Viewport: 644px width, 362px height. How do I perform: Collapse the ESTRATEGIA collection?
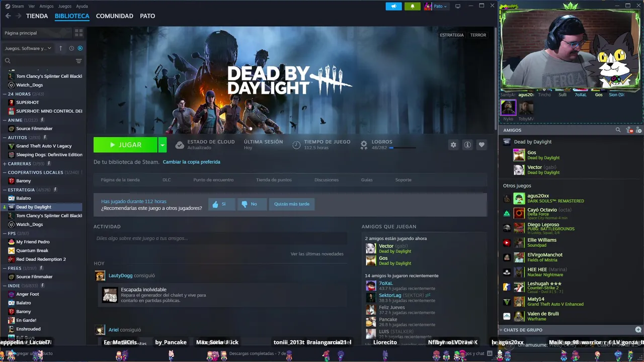[x=5, y=190]
